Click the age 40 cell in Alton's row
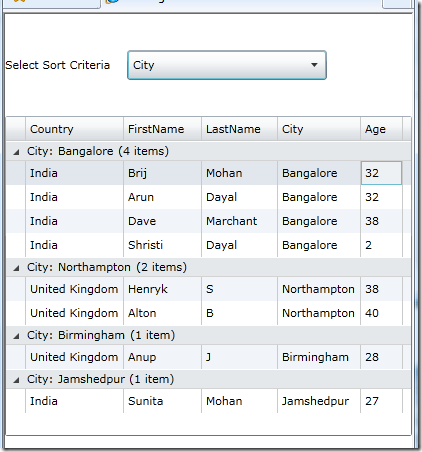This screenshot has height=452, width=422. point(381,313)
